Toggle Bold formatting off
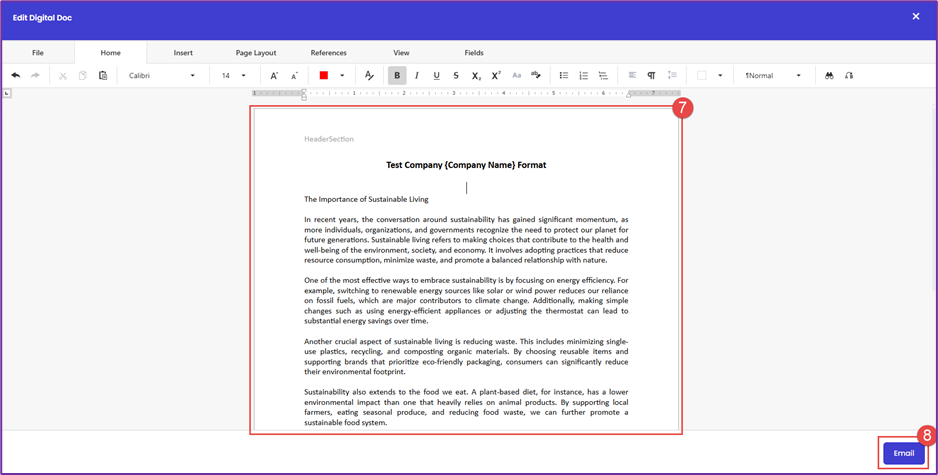This screenshot has width=938, height=475. pos(397,76)
